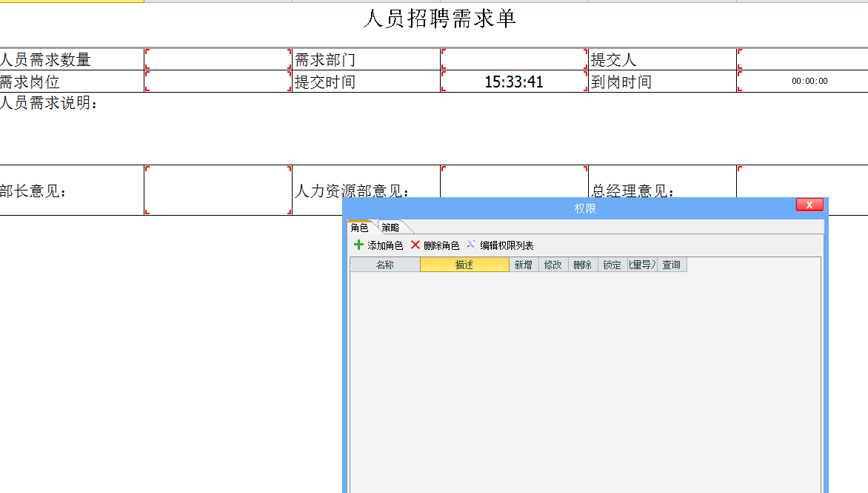The image size is (868, 493).
Task: Click the 人员需求数量 label
Action: tap(45, 60)
